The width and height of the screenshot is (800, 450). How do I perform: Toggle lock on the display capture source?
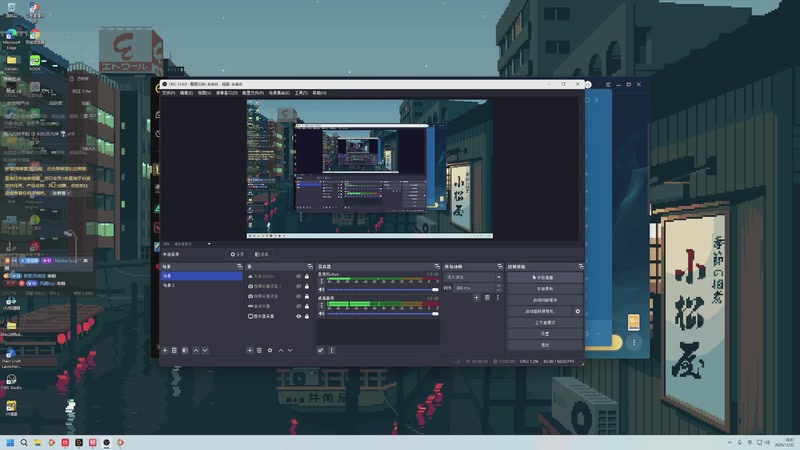click(x=307, y=316)
